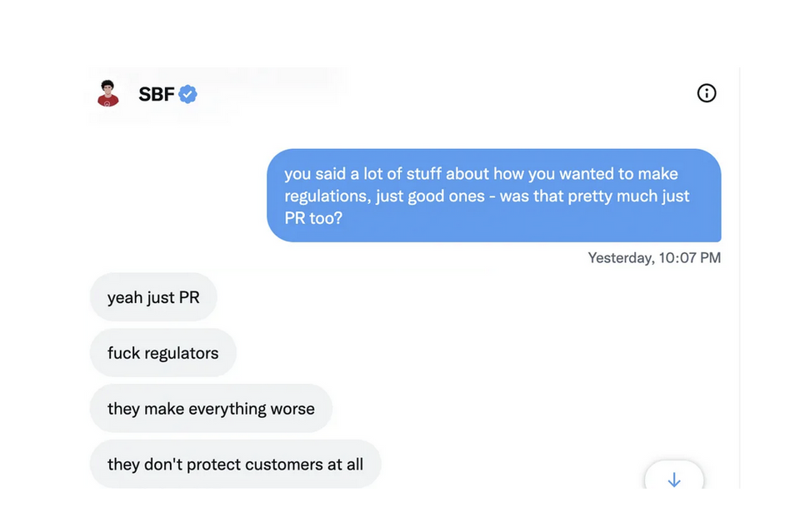Image resolution: width=800 pixels, height=532 pixels.
Task: Select the blue sent message bubble
Action: coord(493,196)
